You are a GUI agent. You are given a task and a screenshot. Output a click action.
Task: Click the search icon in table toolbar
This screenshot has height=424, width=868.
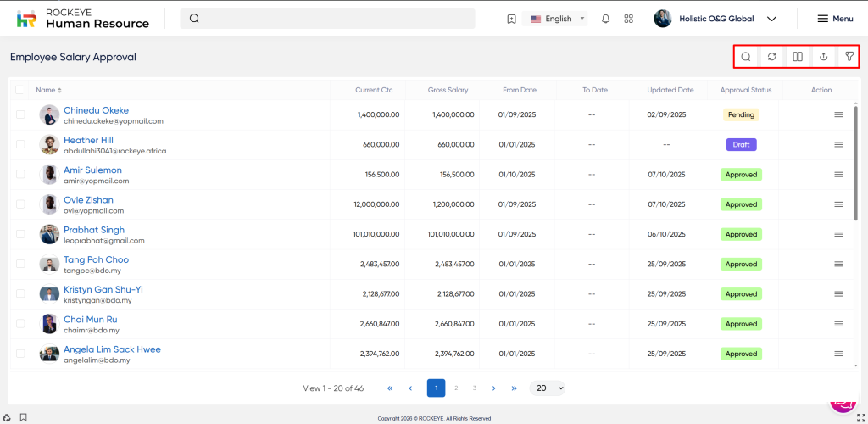[x=746, y=57]
